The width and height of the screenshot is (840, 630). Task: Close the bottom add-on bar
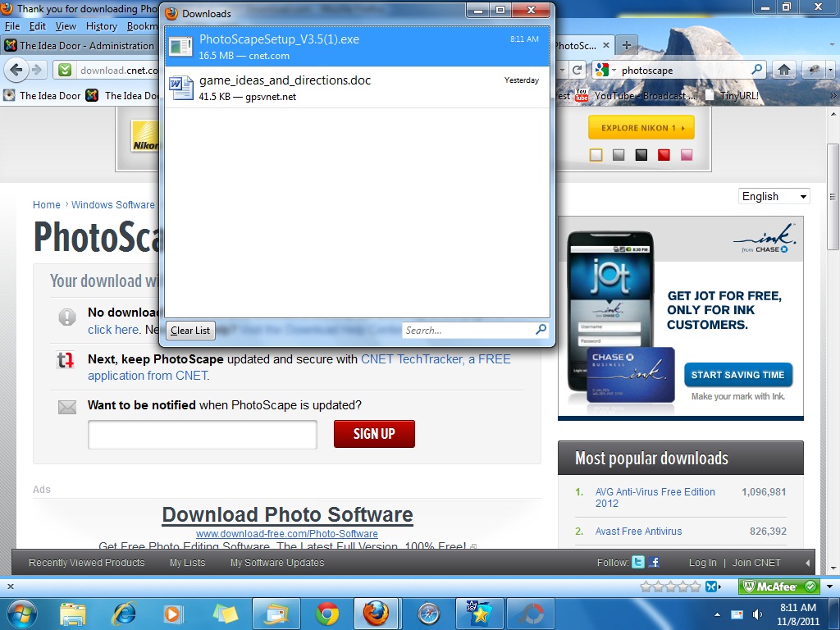[10, 587]
